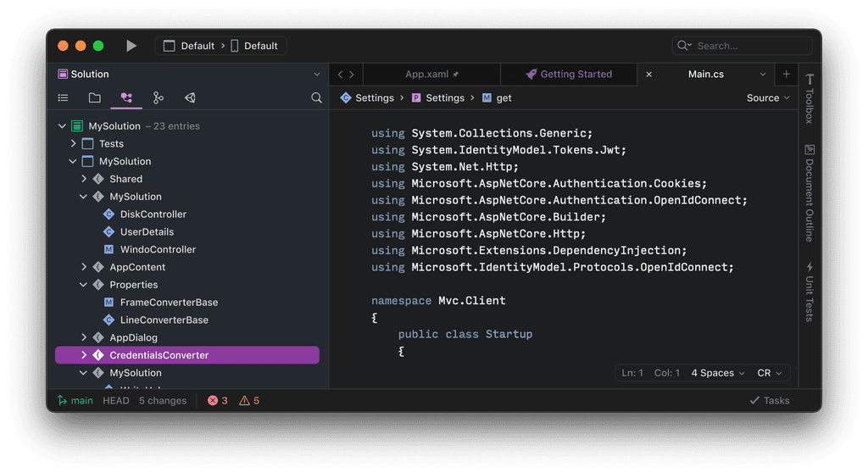
Task: Click the MySolution solution icon at root
Action: click(77, 126)
